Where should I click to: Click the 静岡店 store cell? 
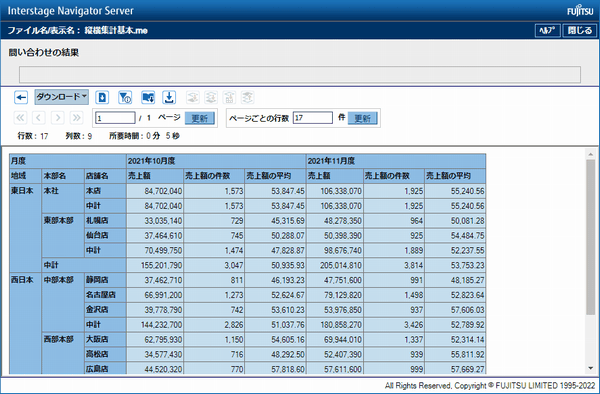point(105,280)
